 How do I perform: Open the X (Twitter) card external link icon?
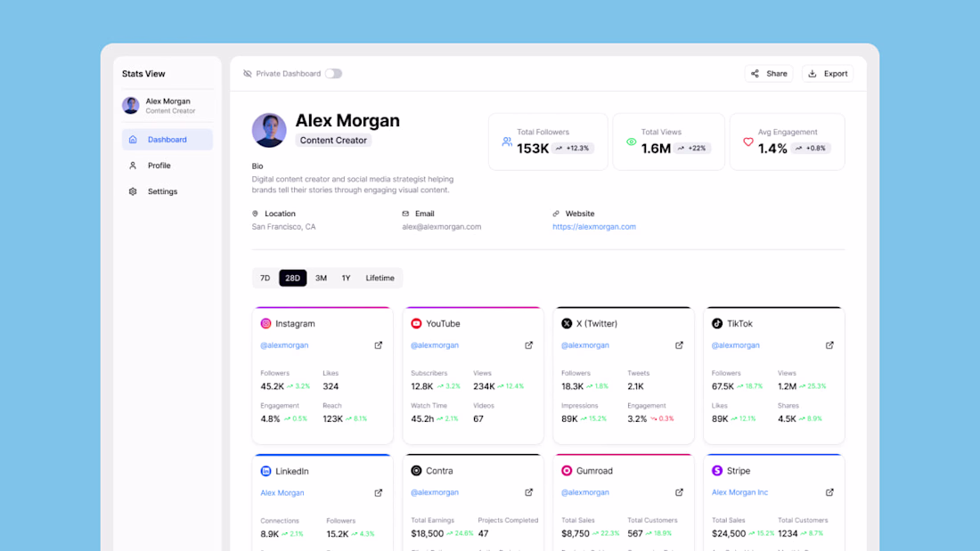coord(680,345)
